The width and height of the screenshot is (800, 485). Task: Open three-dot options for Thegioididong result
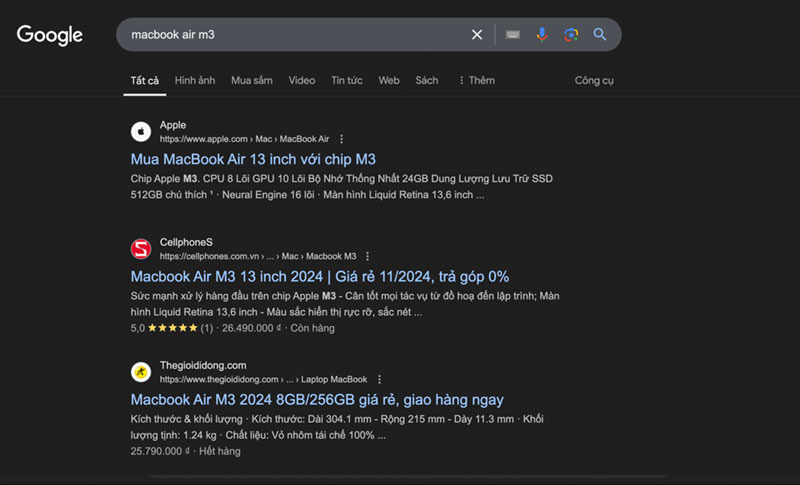[380, 380]
